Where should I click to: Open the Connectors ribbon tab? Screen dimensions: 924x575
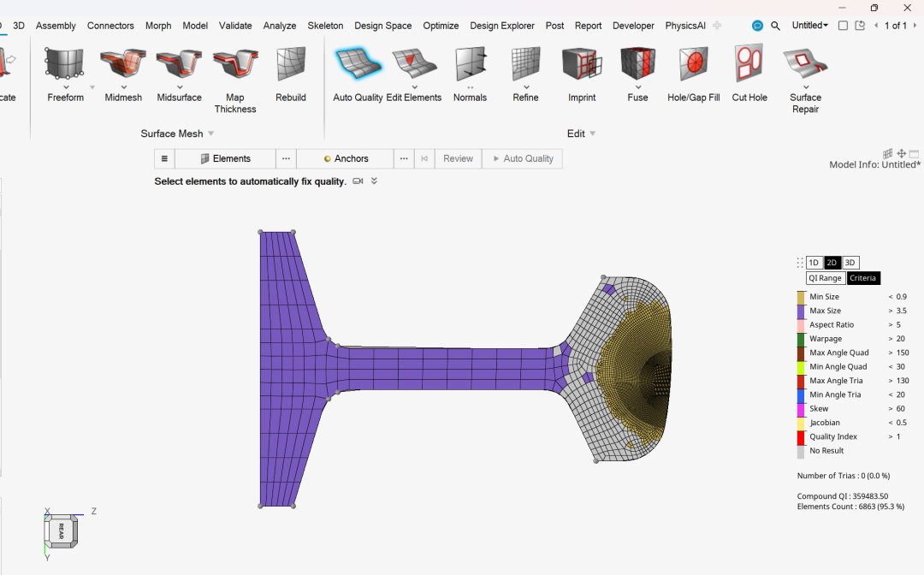tap(110, 26)
